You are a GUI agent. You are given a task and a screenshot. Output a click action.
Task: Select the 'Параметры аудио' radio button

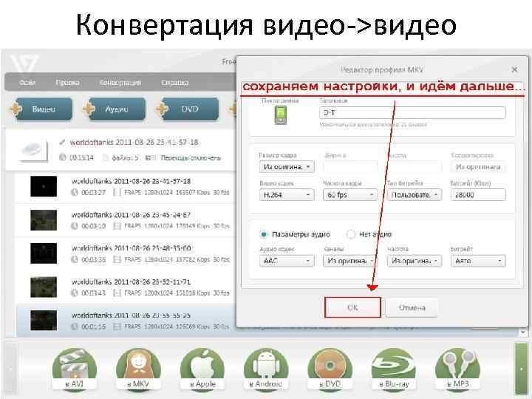[264, 234]
